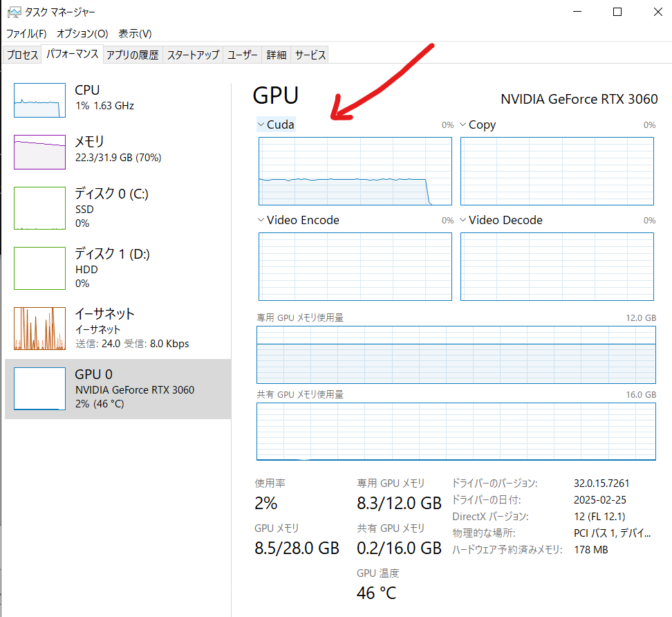Open the Video Encode engine dropdown chevron
The width and height of the screenshot is (672, 617).
[261, 220]
